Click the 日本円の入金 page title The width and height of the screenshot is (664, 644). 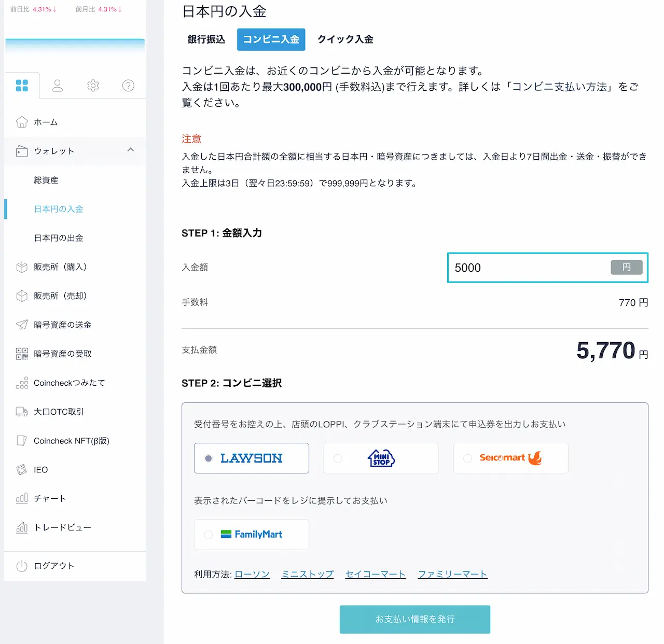pos(224,11)
